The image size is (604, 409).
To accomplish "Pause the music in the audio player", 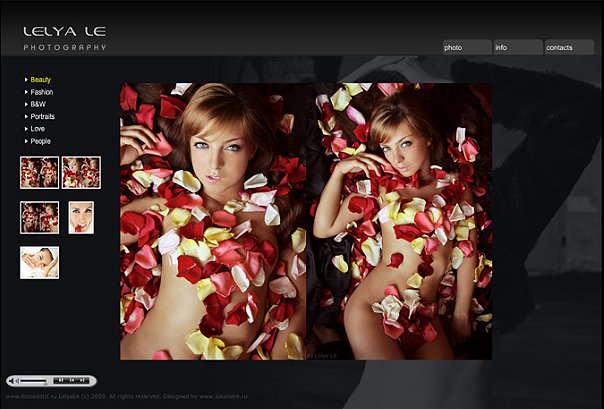I will (60, 380).
